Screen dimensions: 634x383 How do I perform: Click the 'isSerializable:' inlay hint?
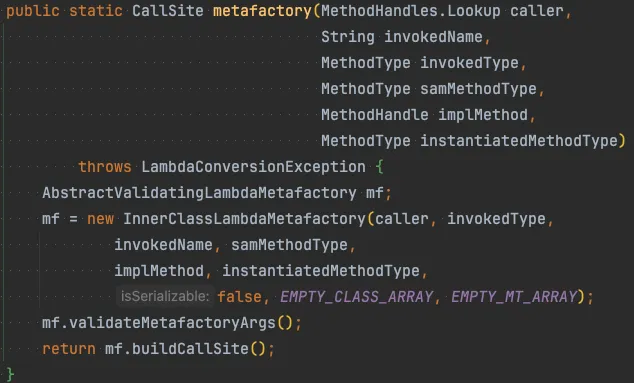pyautogui.click(x=165, y=296)
